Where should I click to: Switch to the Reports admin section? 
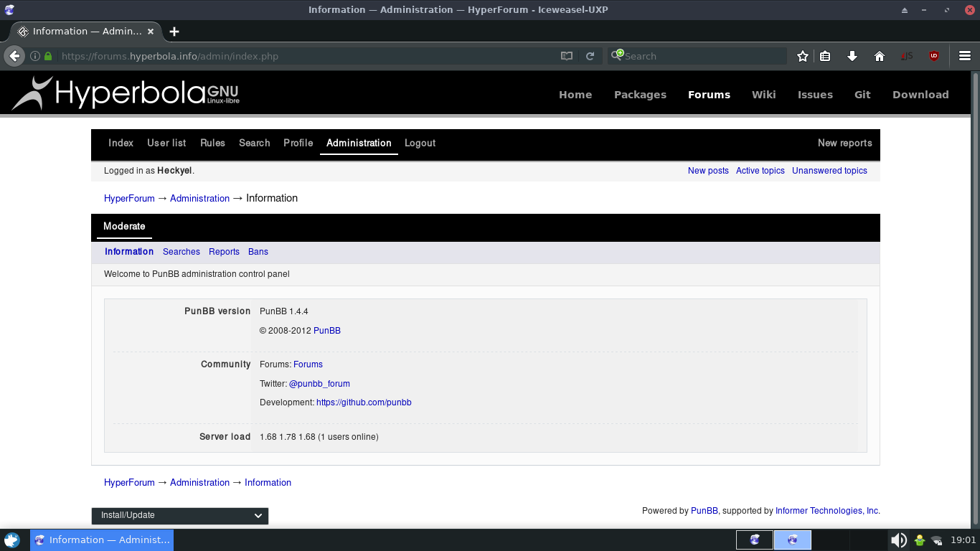[224, 252]
